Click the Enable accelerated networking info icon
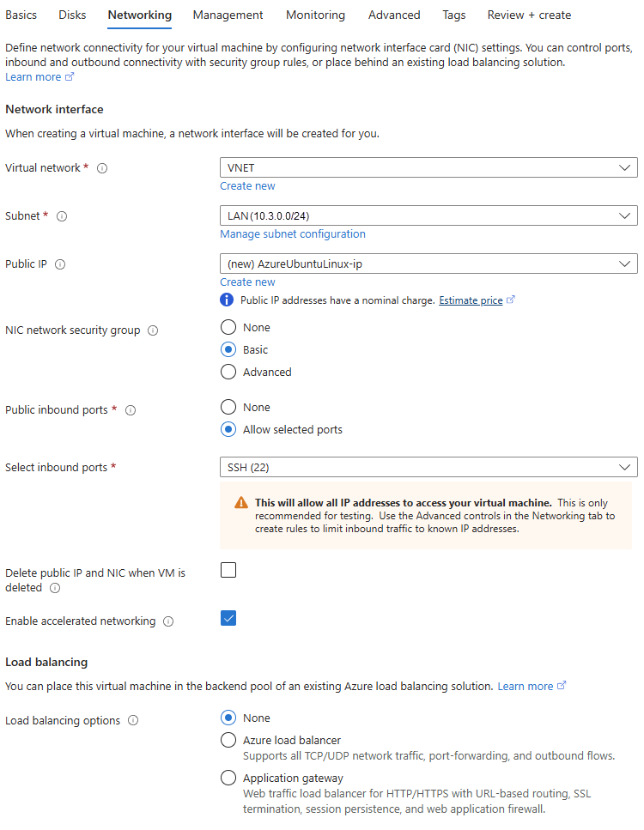The height and width of the screenshot is (830, 644). pos(168,621)
